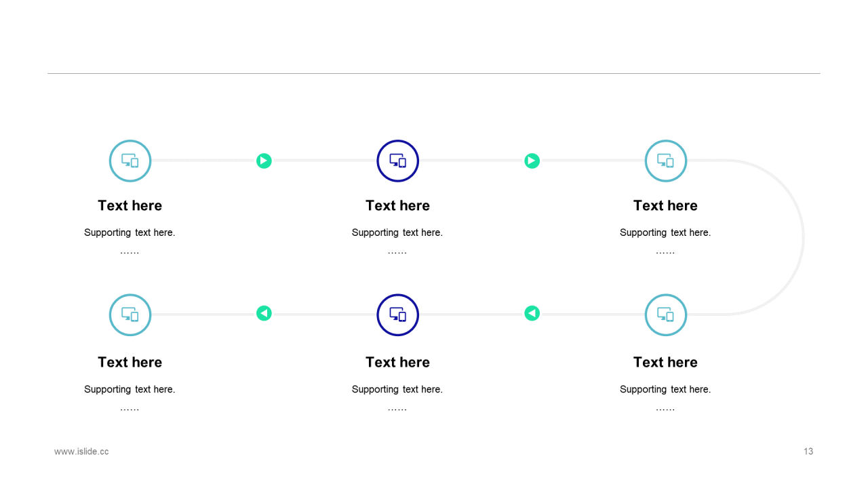Select the bottom-left light blue device icon

130,314
